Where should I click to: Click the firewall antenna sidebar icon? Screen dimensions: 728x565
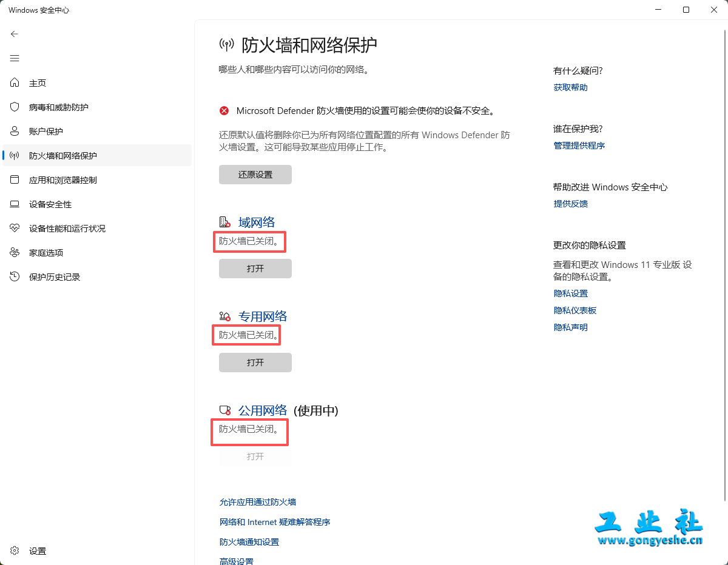15,155
